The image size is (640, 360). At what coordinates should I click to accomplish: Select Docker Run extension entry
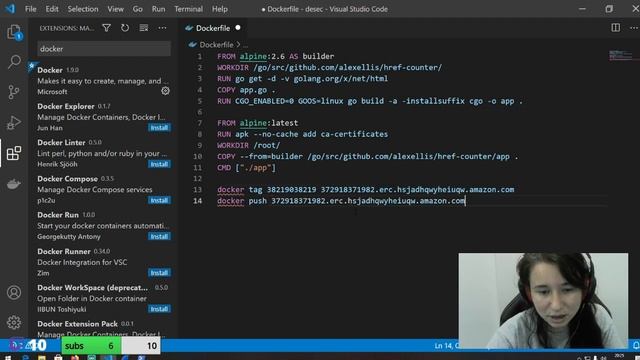click(x=103, y=226)
